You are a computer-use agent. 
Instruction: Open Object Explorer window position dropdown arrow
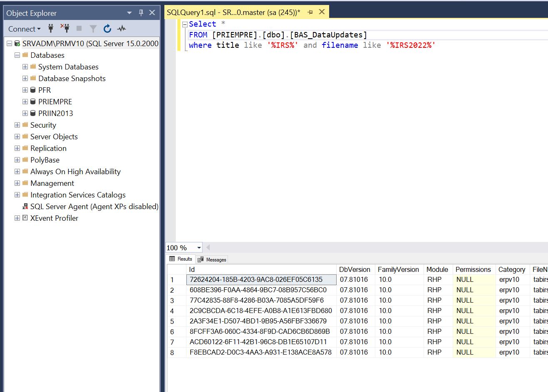(129, 13)
